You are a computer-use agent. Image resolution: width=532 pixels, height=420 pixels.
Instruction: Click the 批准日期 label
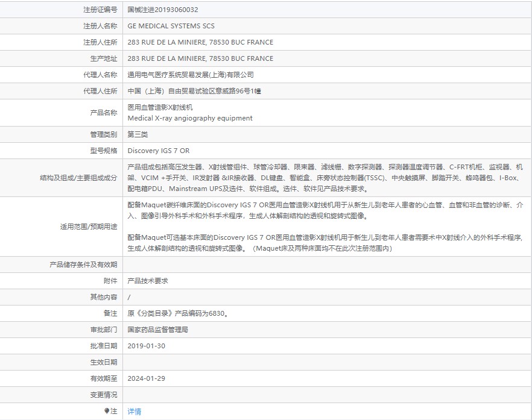point(104,346)
